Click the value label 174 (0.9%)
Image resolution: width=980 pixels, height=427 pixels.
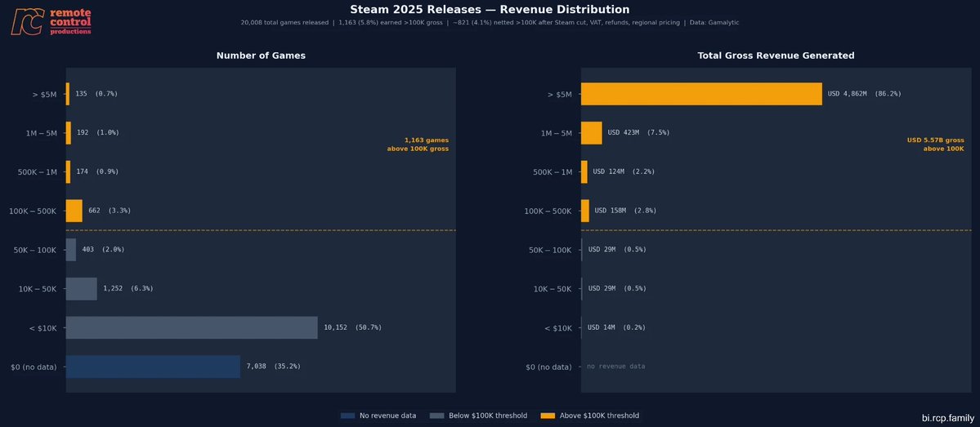97,171
